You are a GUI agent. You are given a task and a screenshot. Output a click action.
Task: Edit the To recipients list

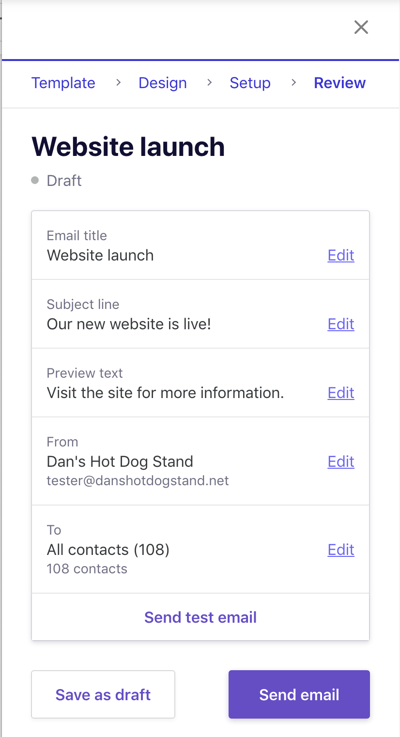click(341, 549)
